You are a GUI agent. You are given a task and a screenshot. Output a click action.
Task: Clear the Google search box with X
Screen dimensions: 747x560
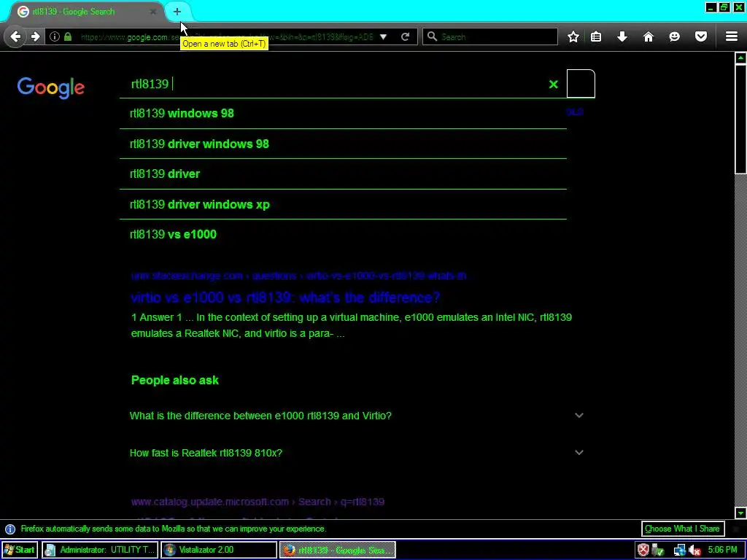click(553, 85)
